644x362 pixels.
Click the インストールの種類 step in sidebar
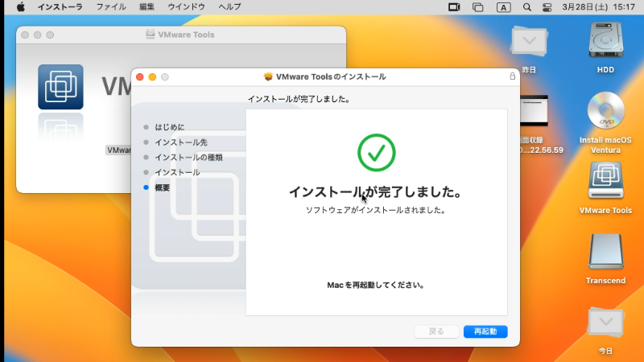point(188,157)
